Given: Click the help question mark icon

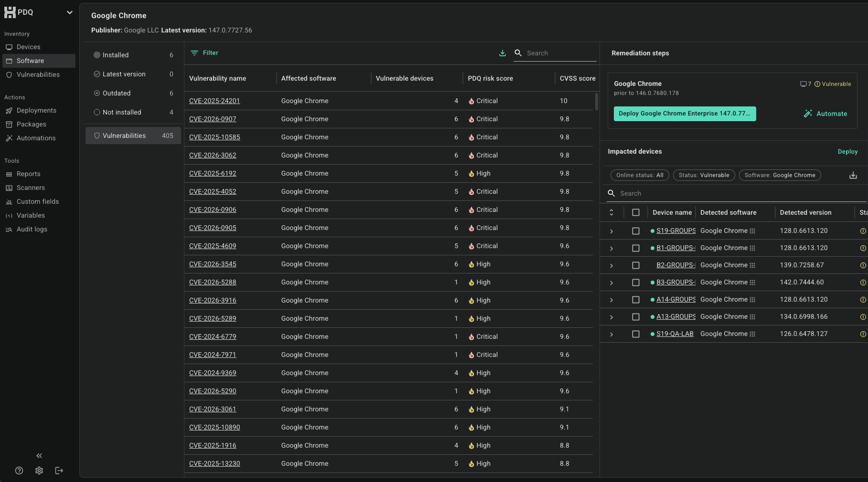Looking at the screenshot, I should (19, 471).
